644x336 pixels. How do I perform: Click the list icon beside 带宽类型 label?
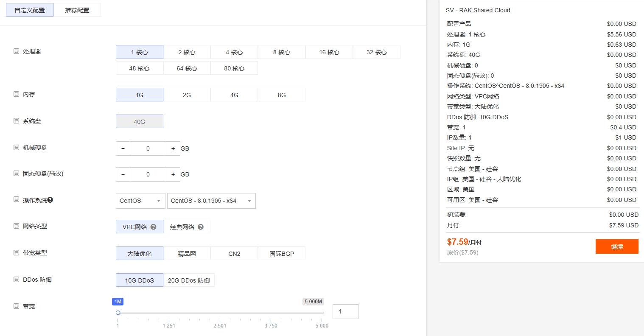[x=16, y=252]
